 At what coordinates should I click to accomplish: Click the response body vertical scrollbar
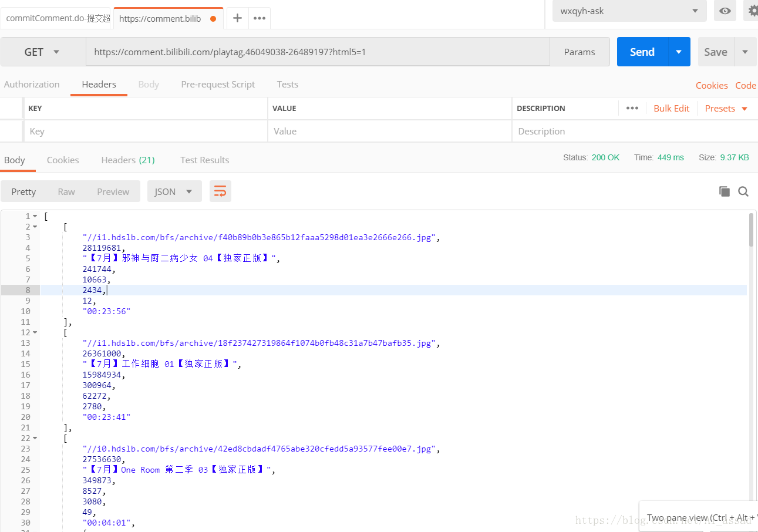(x=752, y=229)
